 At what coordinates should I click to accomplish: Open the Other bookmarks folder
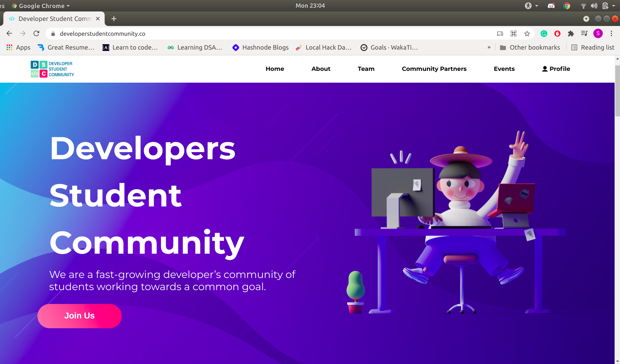pos(530,48)
